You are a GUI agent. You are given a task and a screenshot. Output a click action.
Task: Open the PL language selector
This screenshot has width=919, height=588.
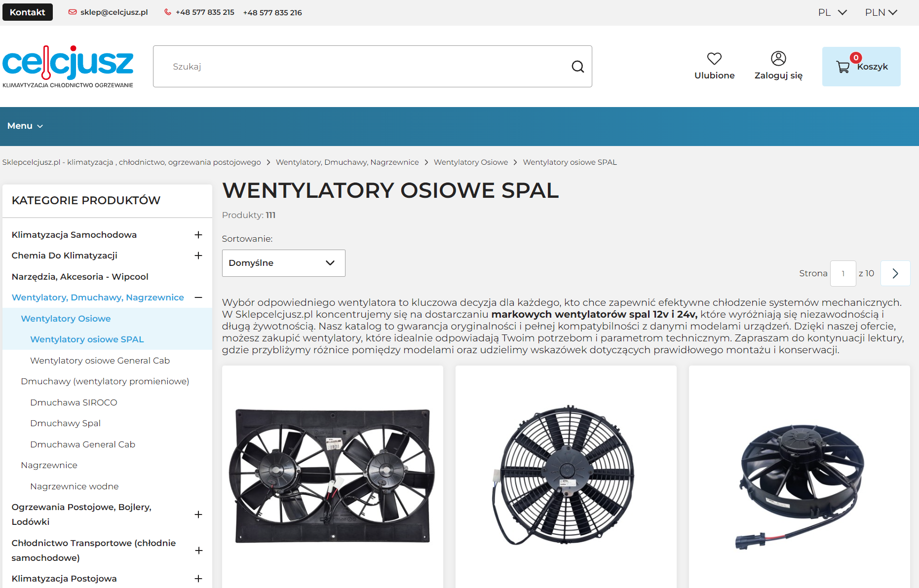tap(832, 12)
